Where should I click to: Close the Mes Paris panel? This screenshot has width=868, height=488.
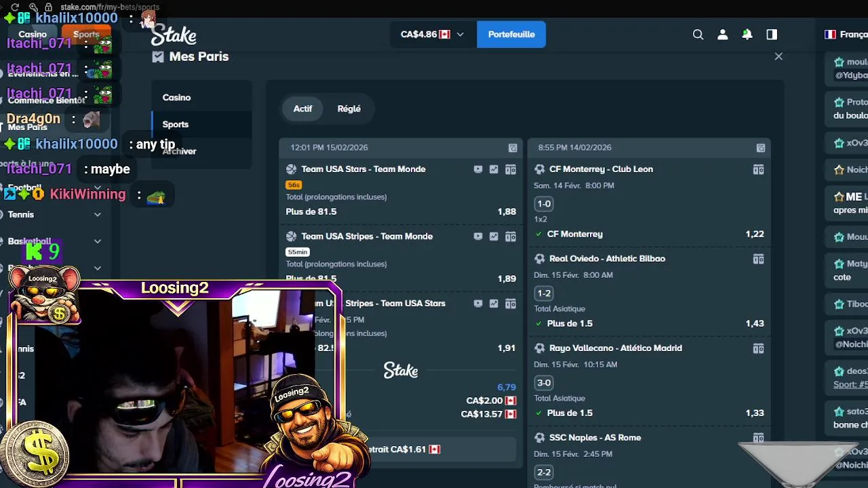pyautogui.click(x=778, y=56)
